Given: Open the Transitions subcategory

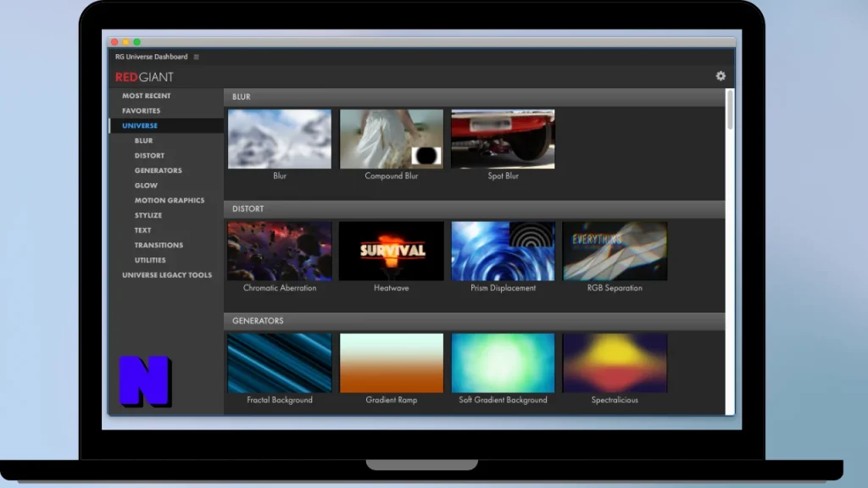Looking at the screenshot, I should click(159, 245).
